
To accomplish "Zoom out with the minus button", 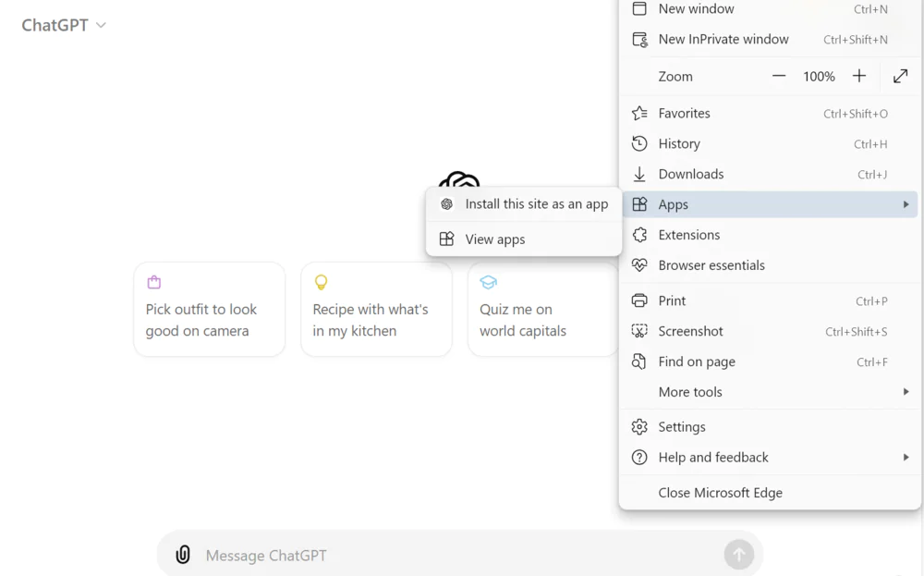I will click(778, 76).
